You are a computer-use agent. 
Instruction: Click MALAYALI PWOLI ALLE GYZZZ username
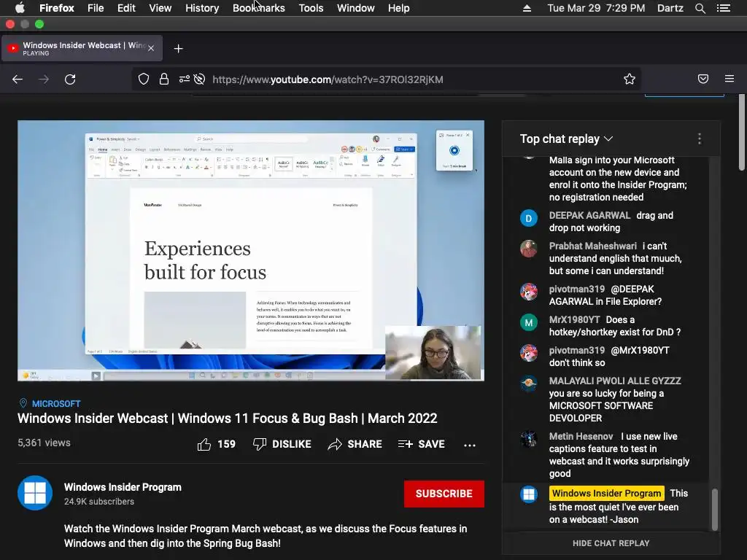click(614, 381)
